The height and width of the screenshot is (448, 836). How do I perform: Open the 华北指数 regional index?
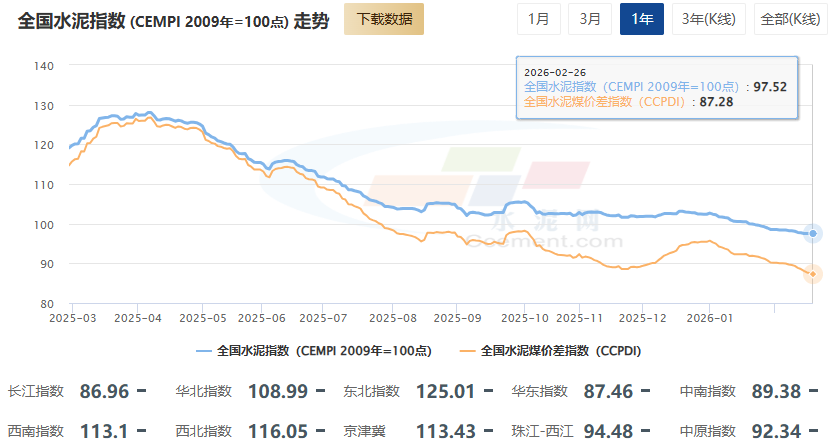point(204,391)
